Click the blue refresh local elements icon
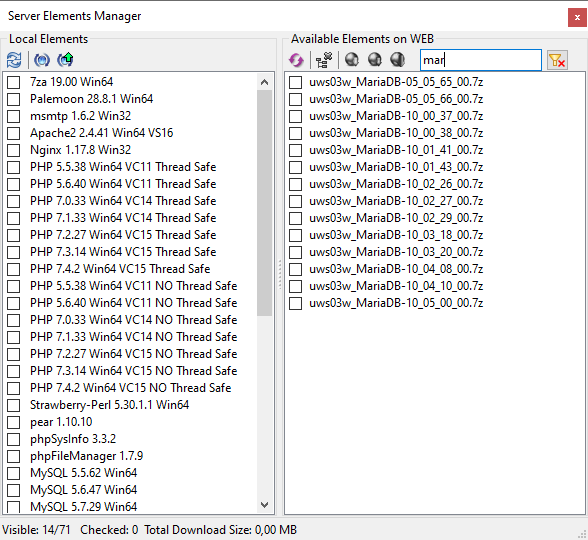Screen dimensions: 588x540 [14, 60]
